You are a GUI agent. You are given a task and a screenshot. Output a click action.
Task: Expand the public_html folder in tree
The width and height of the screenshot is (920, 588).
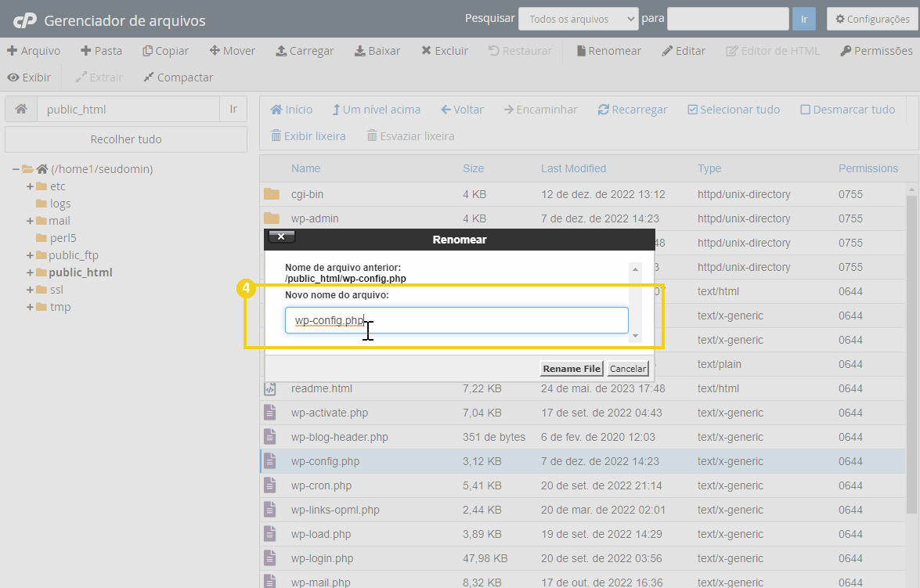point(30,272)
